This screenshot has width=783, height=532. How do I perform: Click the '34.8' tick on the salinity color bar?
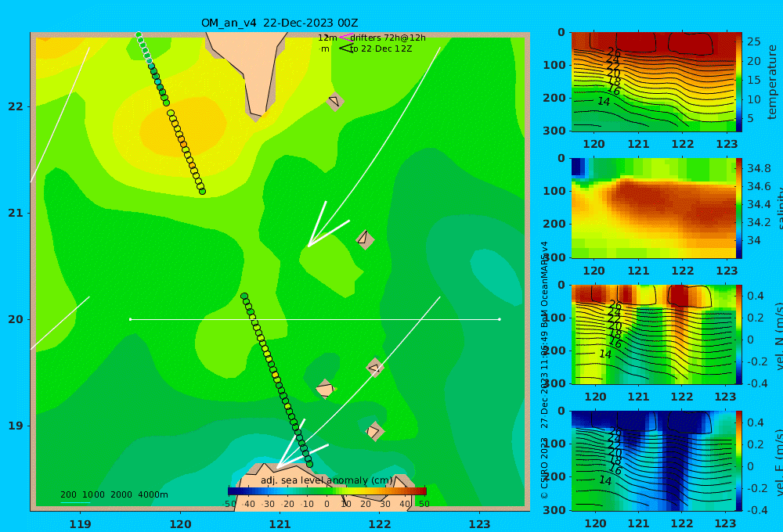point(759,168)
